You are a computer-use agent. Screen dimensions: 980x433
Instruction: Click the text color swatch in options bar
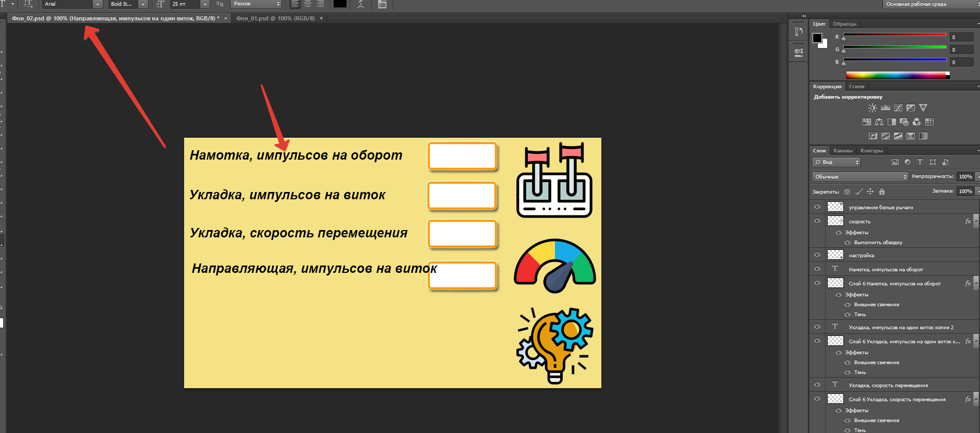[x=340, y=4]
